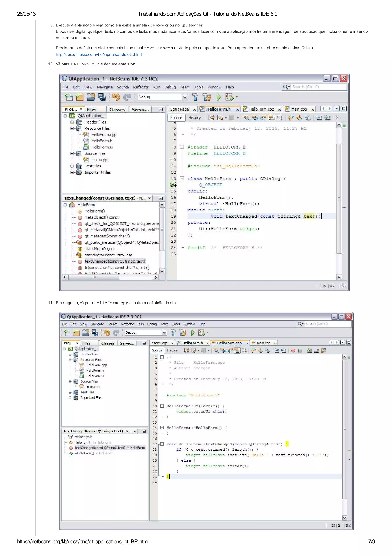
Task: Click the Navigator horizontal scrollbar right arrow
Action: 156,277
